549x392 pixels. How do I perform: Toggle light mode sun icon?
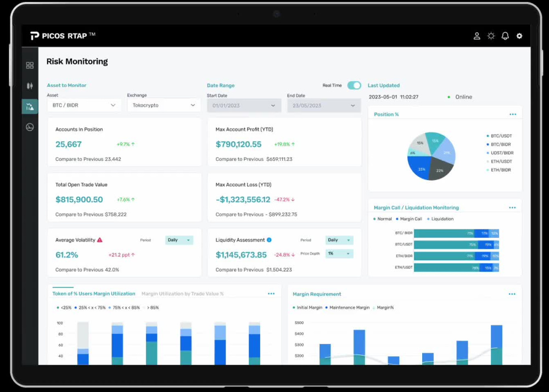coord(491,36)
